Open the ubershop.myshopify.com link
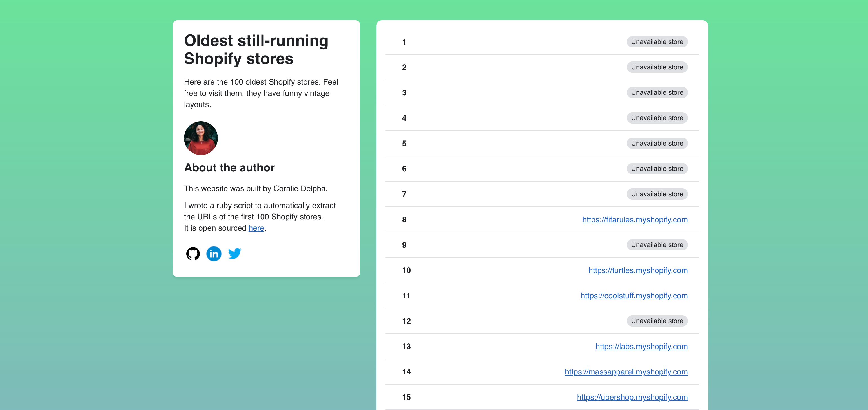The image size is (868, 410). pos(632,397)
